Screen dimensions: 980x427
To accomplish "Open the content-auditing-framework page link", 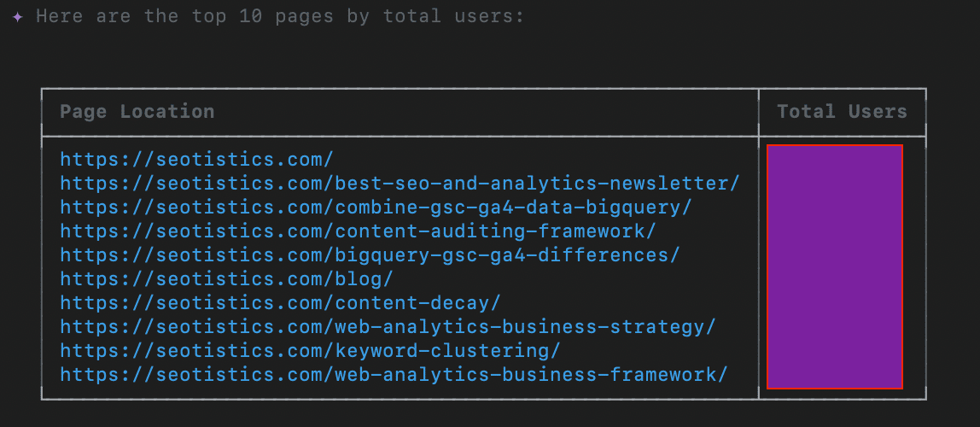I will 358,231.
